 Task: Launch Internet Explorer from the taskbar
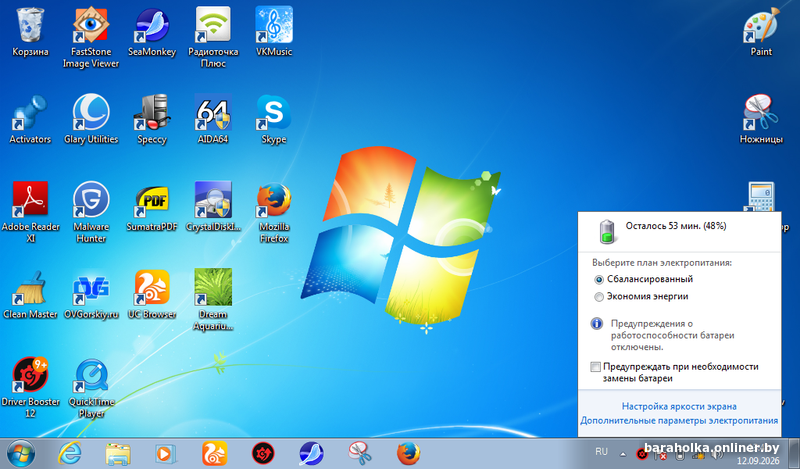click(x=69, y=454)
